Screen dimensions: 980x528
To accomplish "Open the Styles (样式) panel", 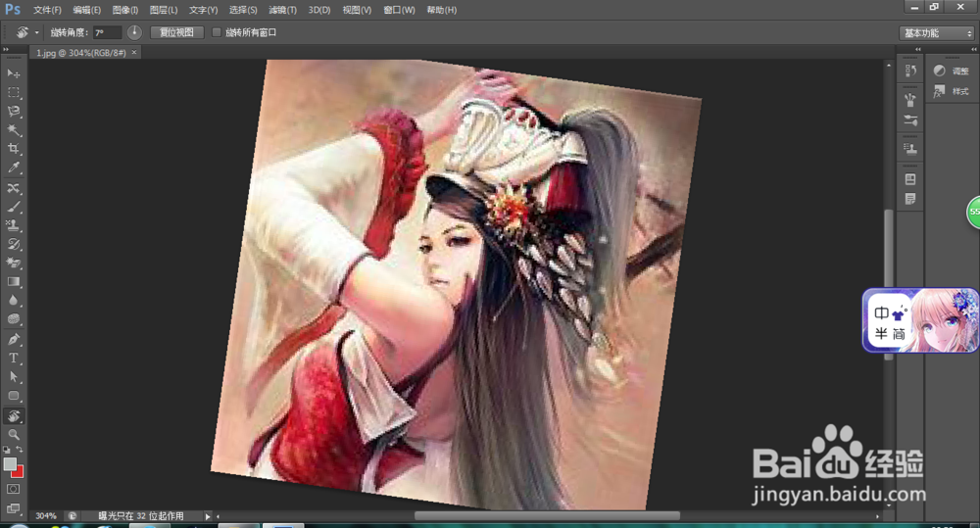I will pyautogui.click(x=951, y=92).
